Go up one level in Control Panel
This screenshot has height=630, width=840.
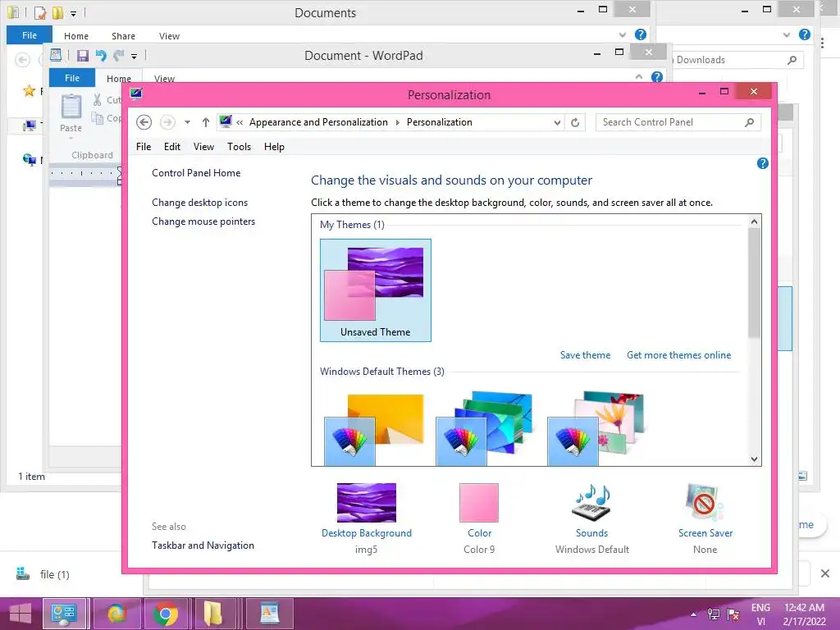[206, 122]
